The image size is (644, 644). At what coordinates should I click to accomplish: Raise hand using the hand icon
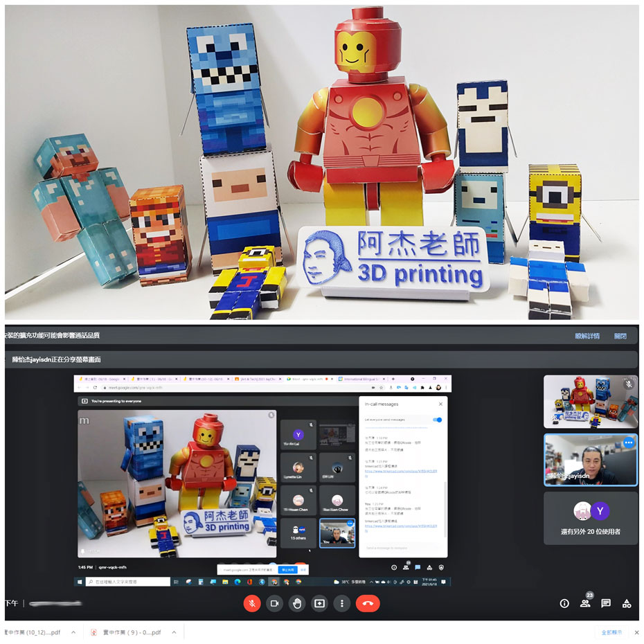point(297,603)
